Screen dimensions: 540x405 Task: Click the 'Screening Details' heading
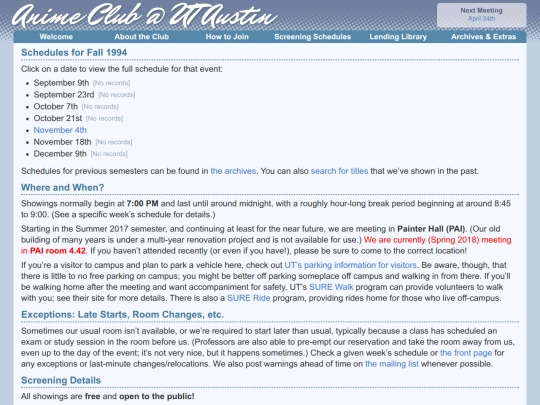[x=61, y=380]
